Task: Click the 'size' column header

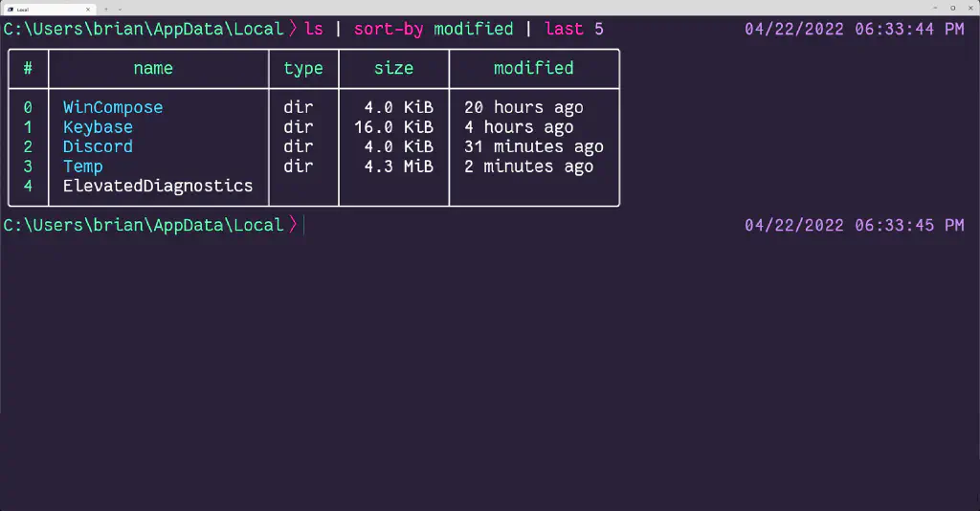Action: point(393,68)
